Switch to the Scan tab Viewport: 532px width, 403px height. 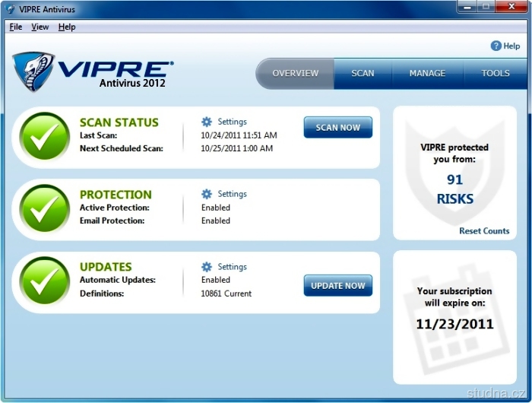pos(363,73)
